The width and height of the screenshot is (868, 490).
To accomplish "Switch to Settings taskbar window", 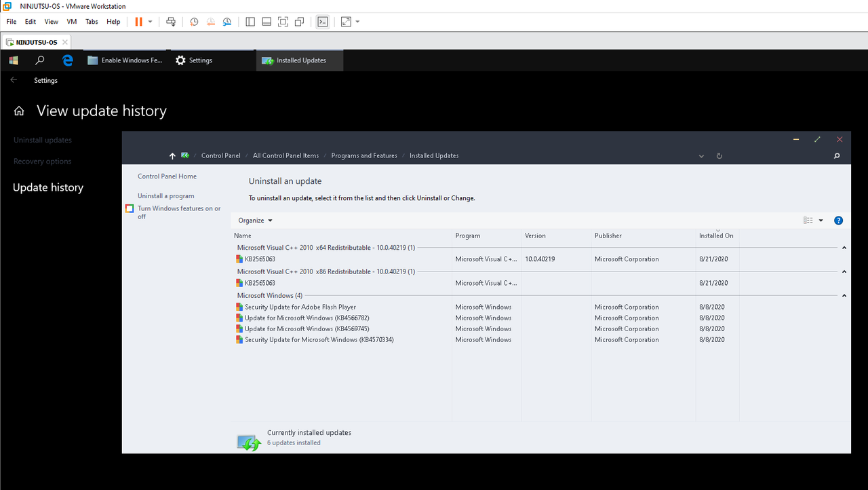I will click(x=212, y=60).
